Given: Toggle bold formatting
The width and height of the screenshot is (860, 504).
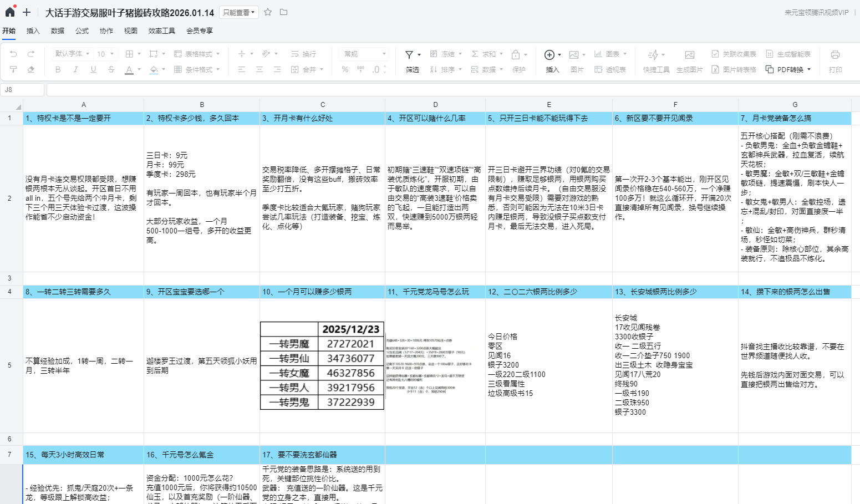Looking at the screenshot, I should point(58,69).
